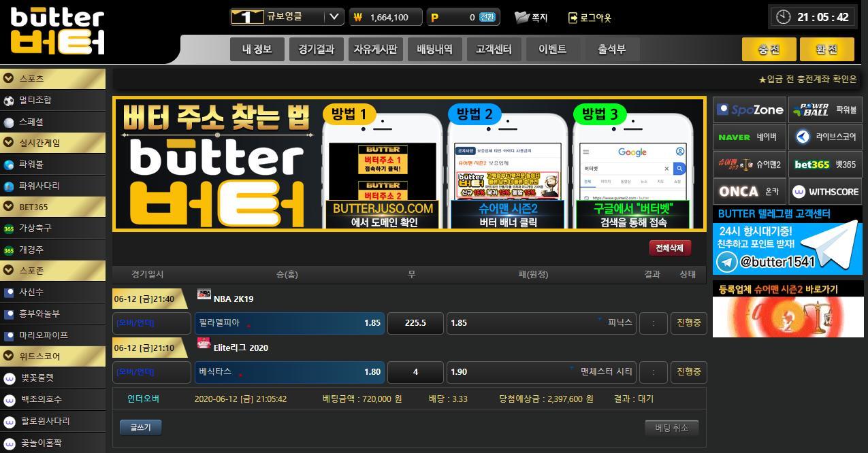The width and height of the screenshot is (868, 453).
Task: Open the 배팅내역 betting history tab
Action: pyautogui.click(x=434, y=49)
